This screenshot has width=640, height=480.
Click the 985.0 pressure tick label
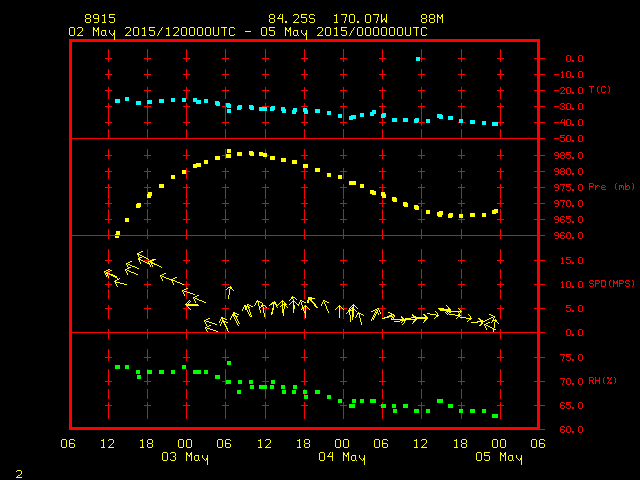click(569, 156)
